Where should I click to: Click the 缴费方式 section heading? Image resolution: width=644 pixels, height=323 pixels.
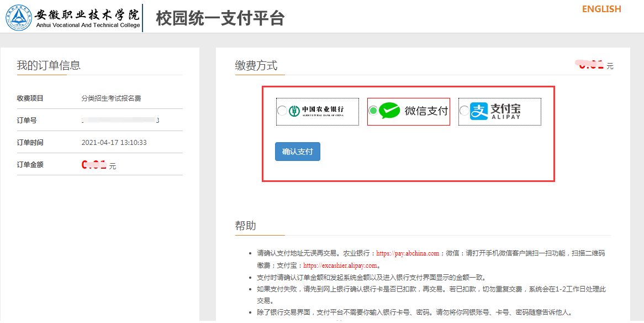256,65
